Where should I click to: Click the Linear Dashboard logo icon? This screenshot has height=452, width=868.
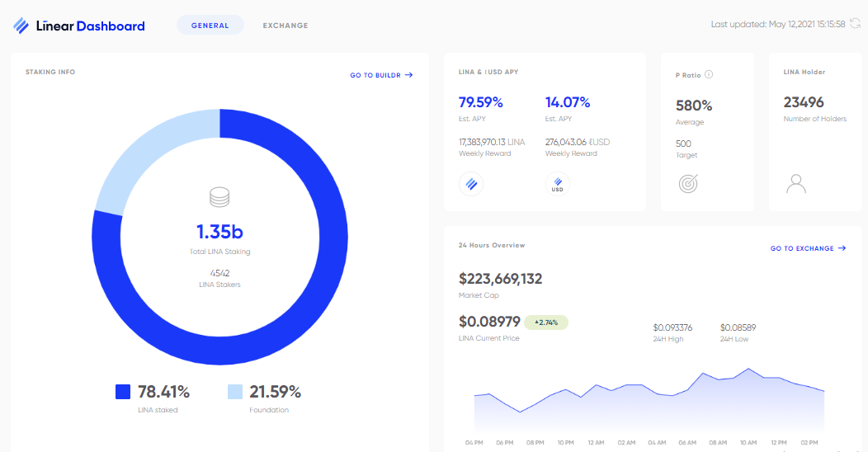21,26
